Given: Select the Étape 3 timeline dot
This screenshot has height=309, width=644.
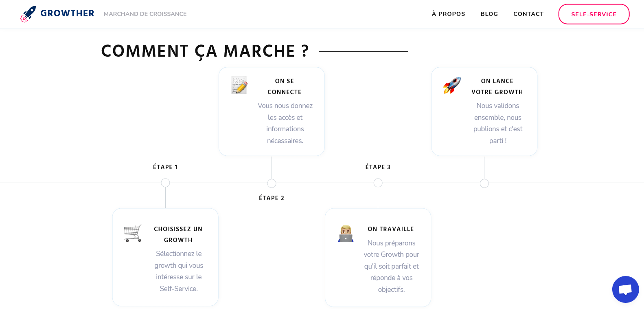Looking at the screenshot, I should 378,183.
